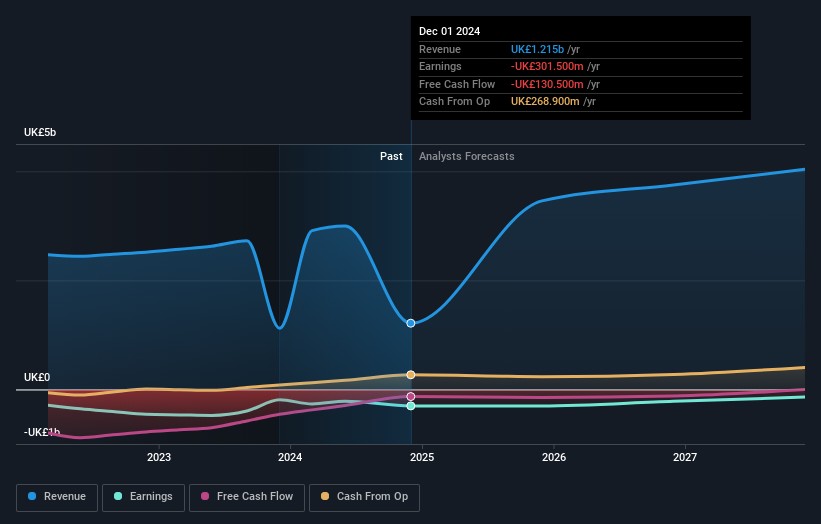Click the UK£1.215b revenue value in tooltip
Image resolution: width=821 pixels, height=524 pixels.
click(537, 49)
